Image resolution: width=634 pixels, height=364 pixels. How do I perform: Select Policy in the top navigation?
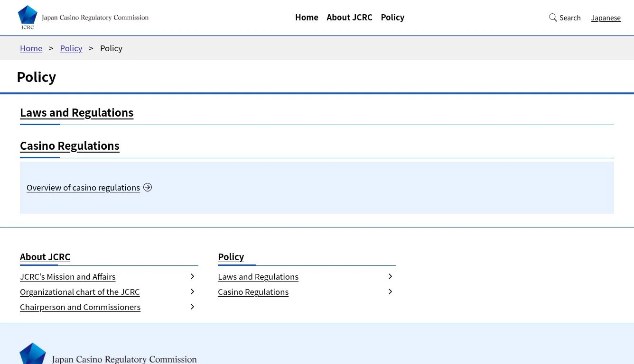pyautogui.click(x=392, y=17)
